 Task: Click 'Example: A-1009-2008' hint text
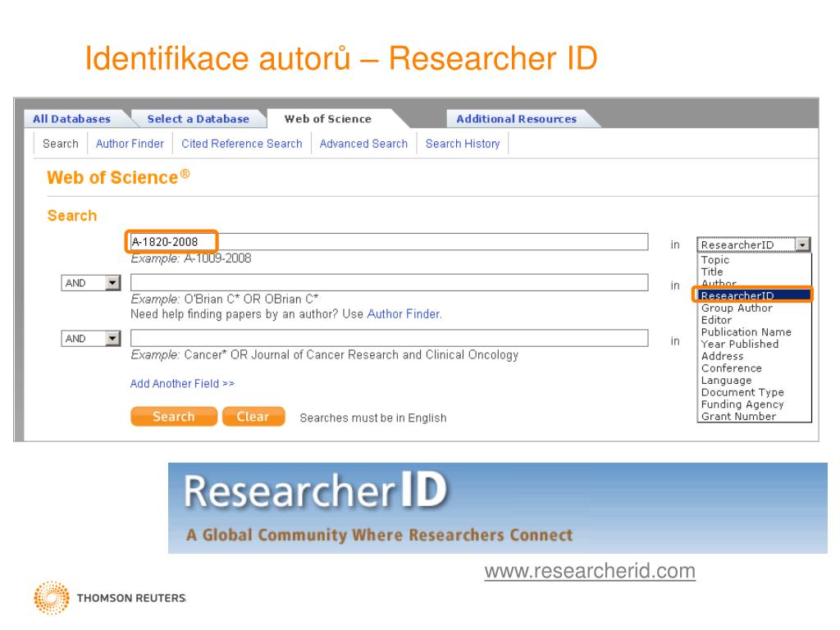pos(190,258)
